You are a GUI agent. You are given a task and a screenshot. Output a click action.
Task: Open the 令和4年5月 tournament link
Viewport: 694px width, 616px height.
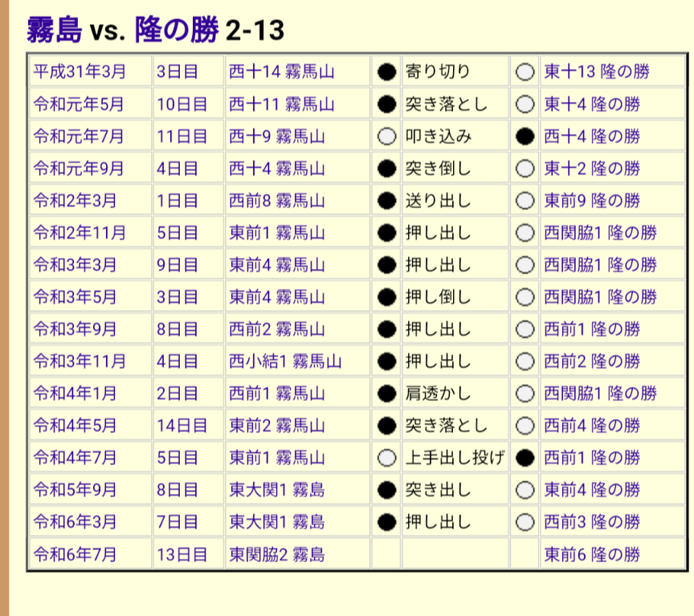(75, 426)
